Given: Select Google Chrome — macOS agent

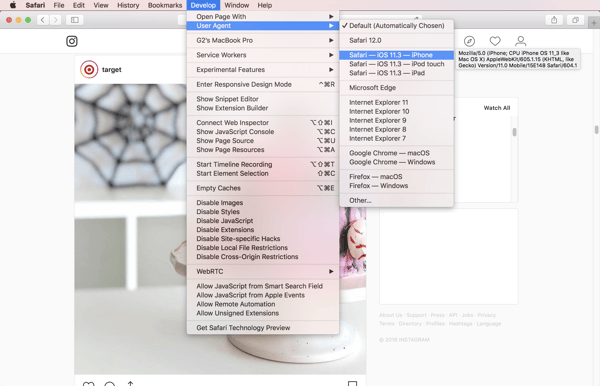Looking at the screenshot, I should [396, 153].
